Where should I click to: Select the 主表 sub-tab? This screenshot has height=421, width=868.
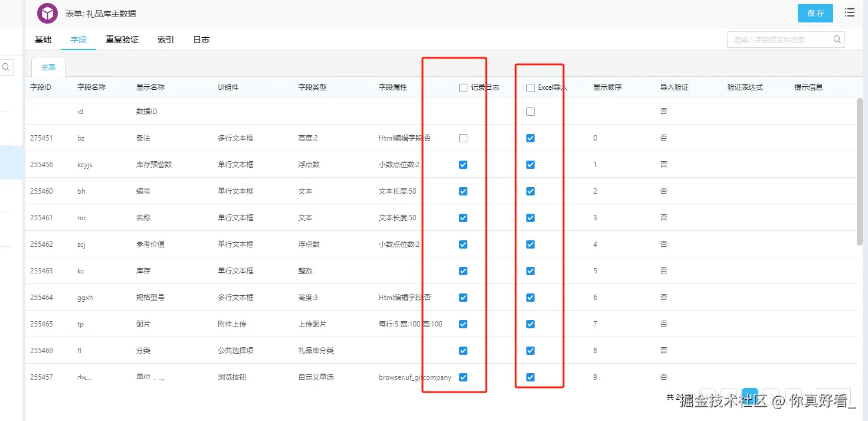click(x=48, y=67)
